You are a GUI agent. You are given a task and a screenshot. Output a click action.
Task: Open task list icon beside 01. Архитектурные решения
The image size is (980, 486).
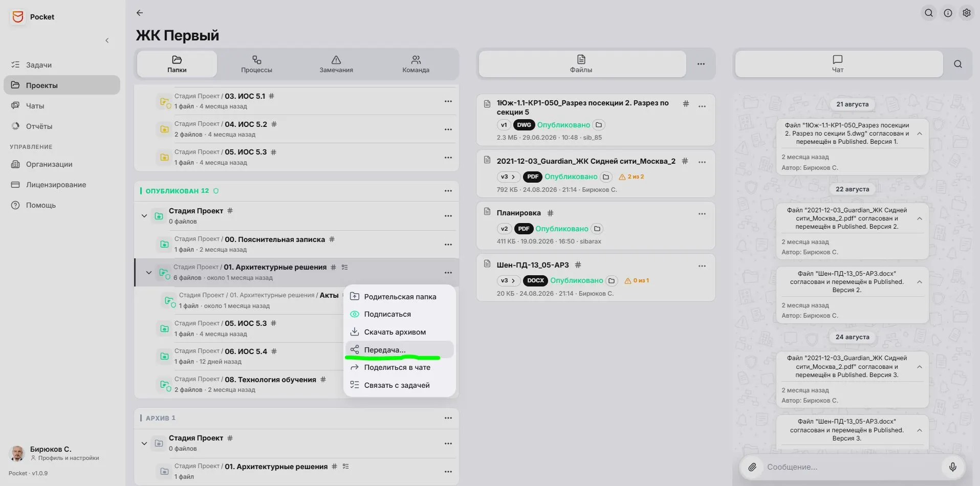345,267
